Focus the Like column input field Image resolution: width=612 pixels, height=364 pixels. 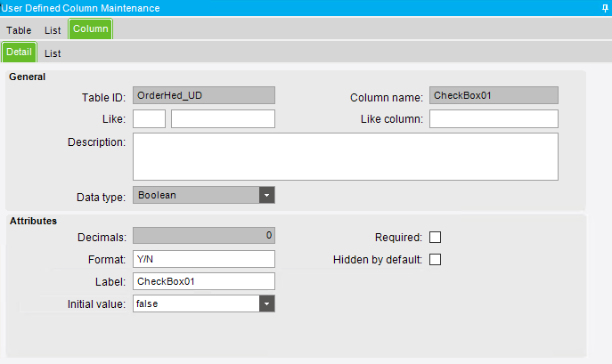tap(494, 119)
